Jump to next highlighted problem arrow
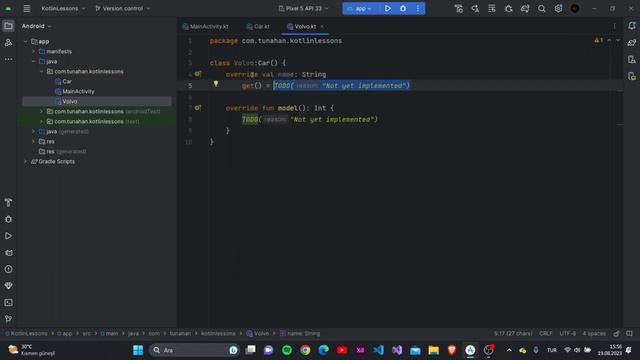 pyautogui.click(x=618, y=40)
